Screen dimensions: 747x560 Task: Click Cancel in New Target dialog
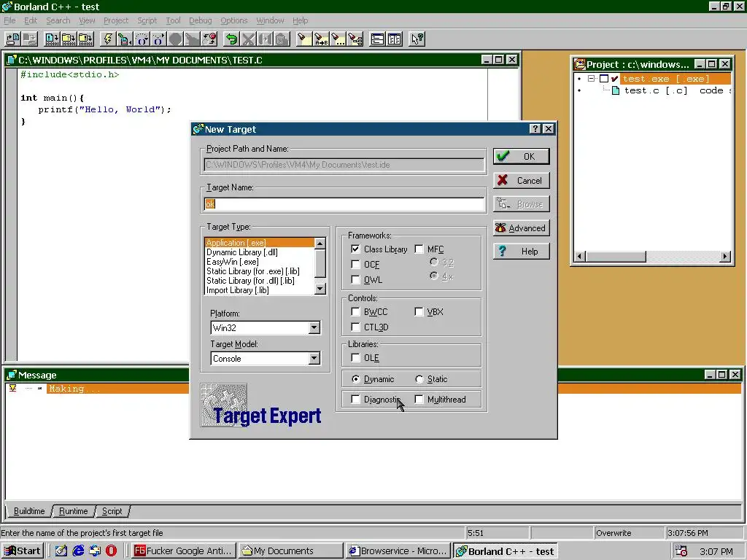(x=521, y=181)
